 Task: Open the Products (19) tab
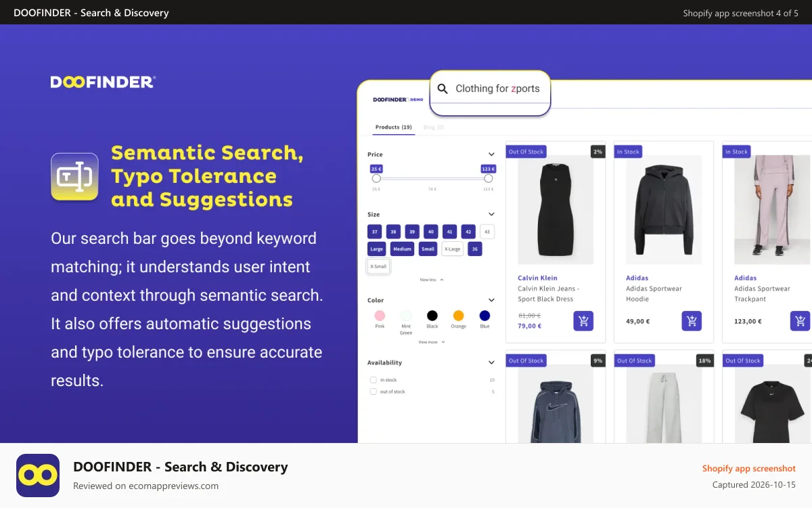(x=394, y=127)
